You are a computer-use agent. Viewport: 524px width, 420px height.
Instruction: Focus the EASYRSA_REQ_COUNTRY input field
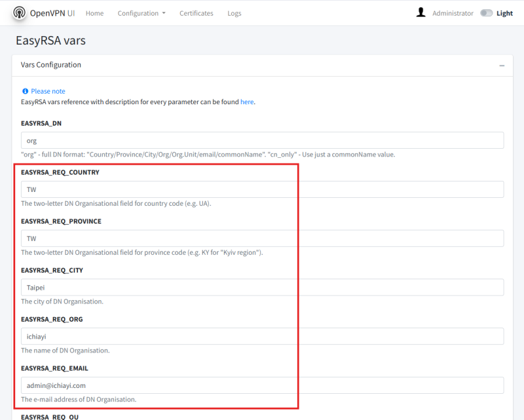point(263,189)
